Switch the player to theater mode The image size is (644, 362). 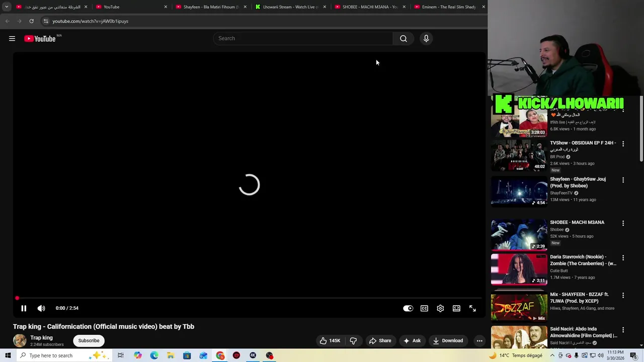(x=456, y=308)
